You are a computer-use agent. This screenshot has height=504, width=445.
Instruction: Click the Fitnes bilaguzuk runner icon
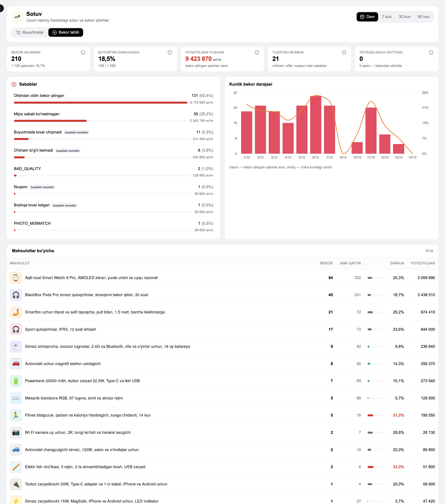coord(16,415)
